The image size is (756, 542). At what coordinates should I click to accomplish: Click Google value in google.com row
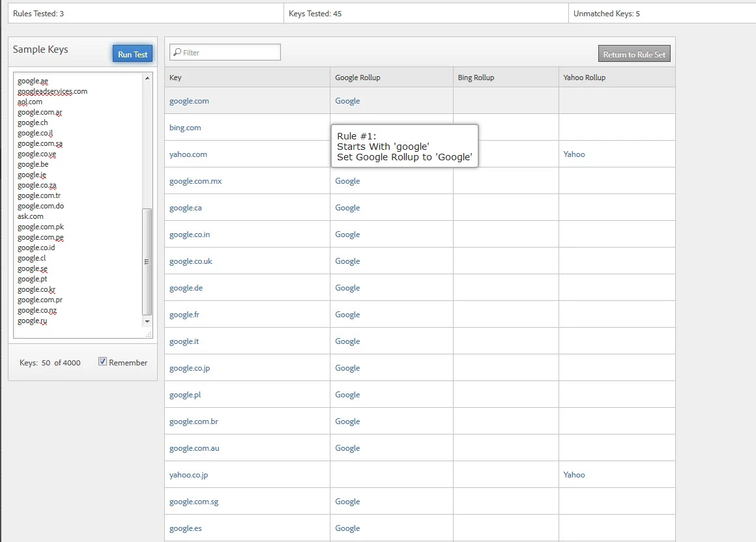[347, 101]
